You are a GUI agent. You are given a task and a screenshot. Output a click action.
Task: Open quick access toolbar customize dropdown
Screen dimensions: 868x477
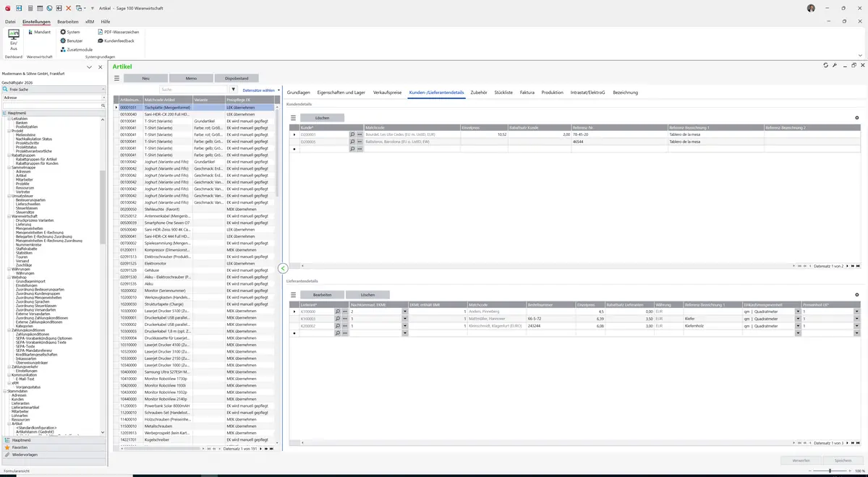(x=92, y=7)
